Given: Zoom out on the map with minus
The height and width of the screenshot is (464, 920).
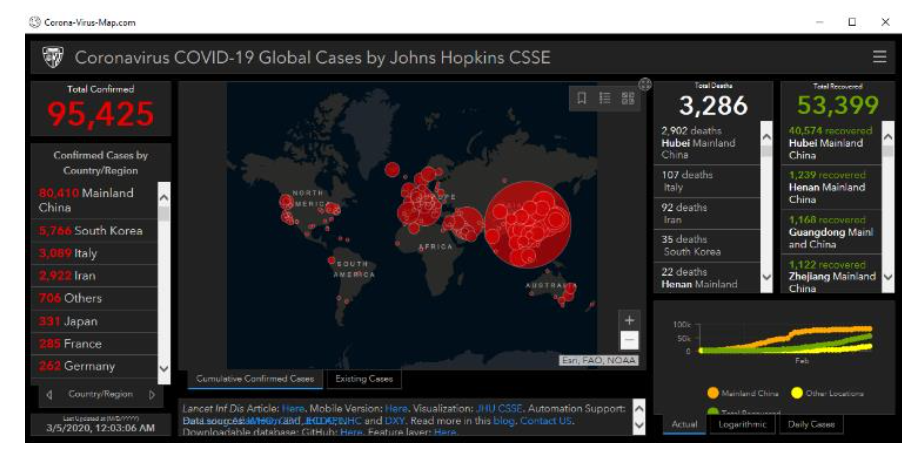Looking at the screenshot, I should (x=629, y=340).
